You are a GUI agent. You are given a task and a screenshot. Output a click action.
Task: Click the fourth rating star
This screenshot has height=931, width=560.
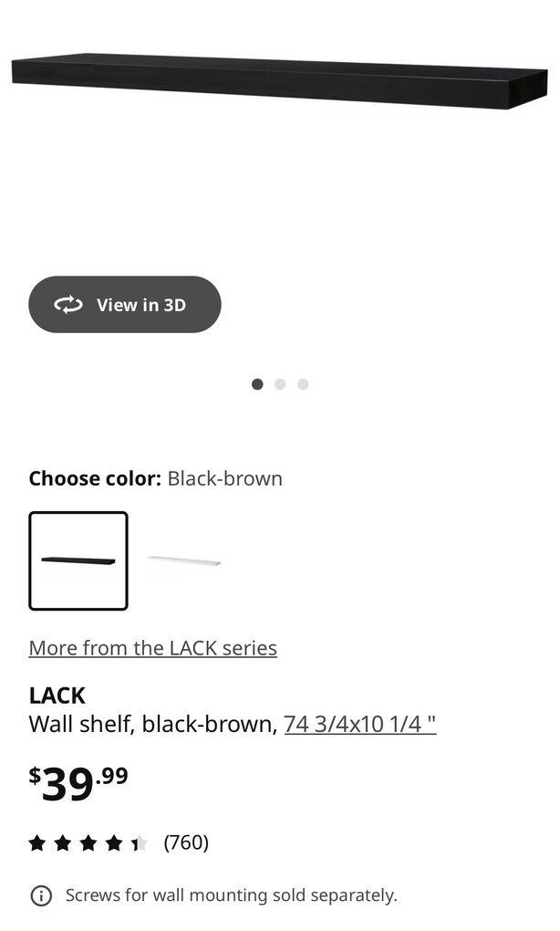[x=114, y=842]
